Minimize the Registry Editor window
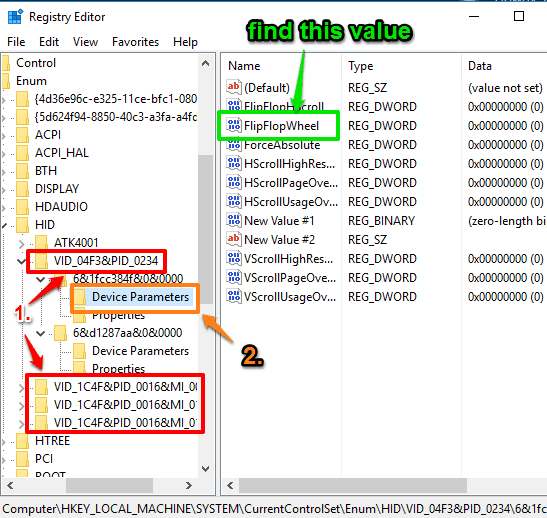This screenshot has width=547, height=518. (x=474, y=16)
